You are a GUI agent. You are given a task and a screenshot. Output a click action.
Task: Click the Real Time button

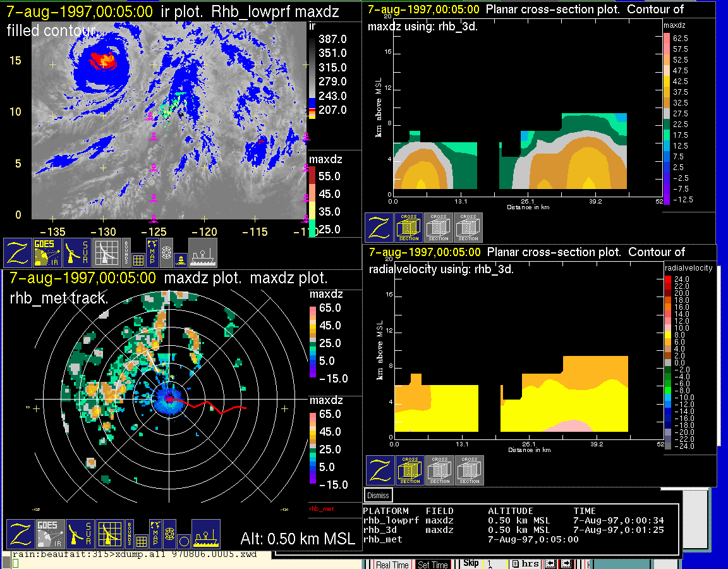coord(392,565)
